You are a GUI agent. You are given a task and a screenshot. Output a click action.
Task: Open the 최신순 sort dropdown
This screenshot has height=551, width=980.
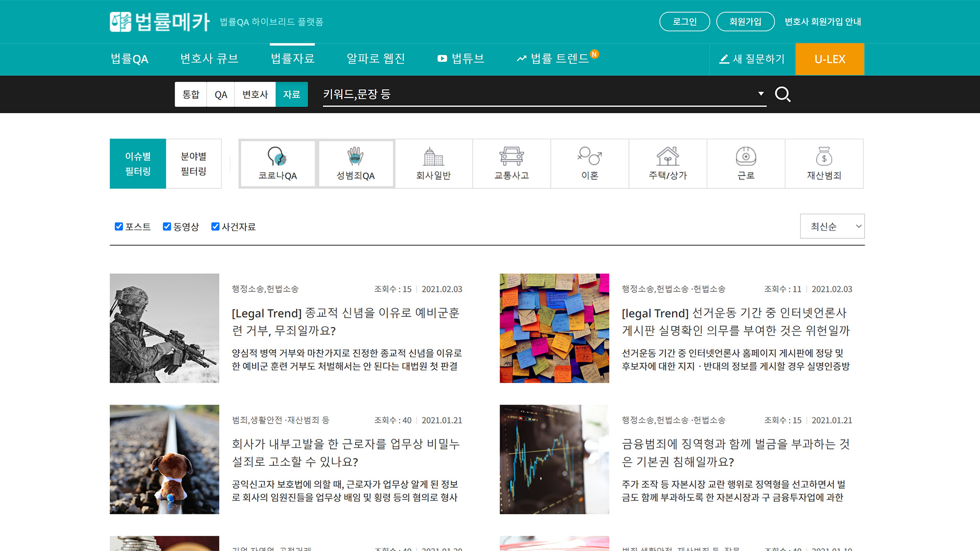pyautogui.click(x=832, y=226)
